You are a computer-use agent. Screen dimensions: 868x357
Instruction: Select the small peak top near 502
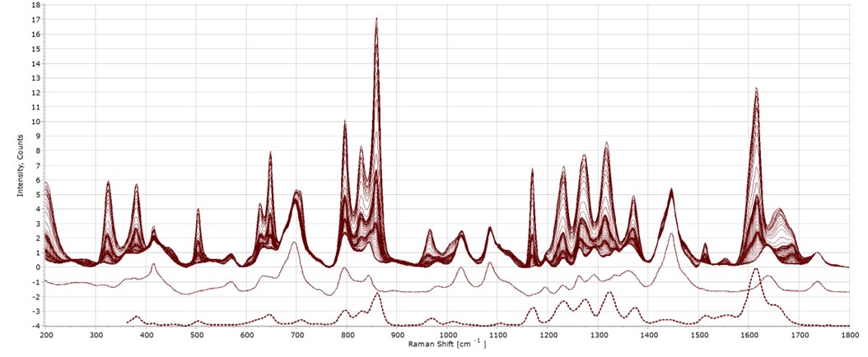[x=198, y=210]
